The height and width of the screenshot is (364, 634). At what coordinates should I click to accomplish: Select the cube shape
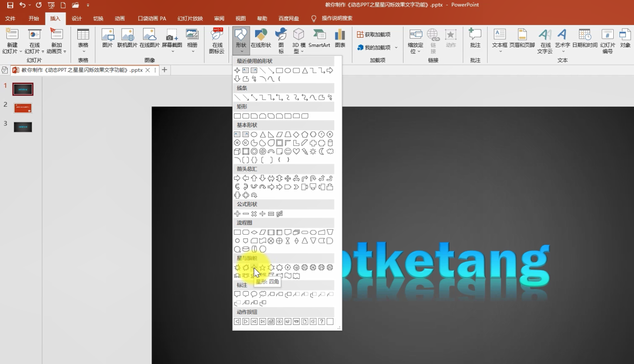237,152
